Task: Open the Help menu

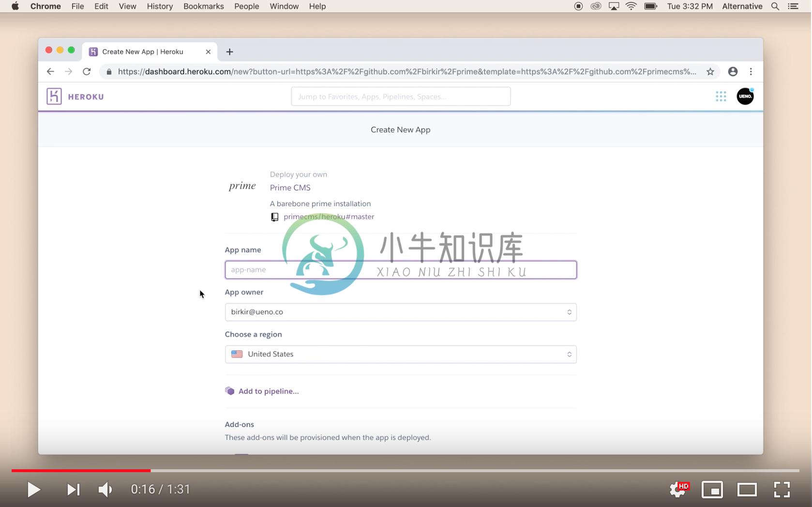Action: pos(317,6)
